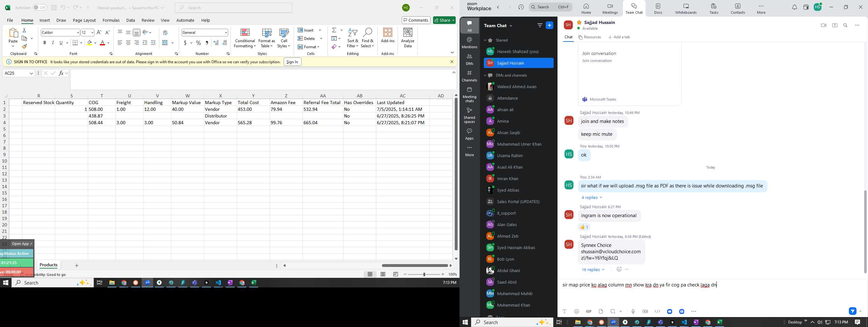Open chat with Waleed Ahmed Awan
The height and width of the screenshot is (327, 868).
pyautogui.click(x=518, y=87)
